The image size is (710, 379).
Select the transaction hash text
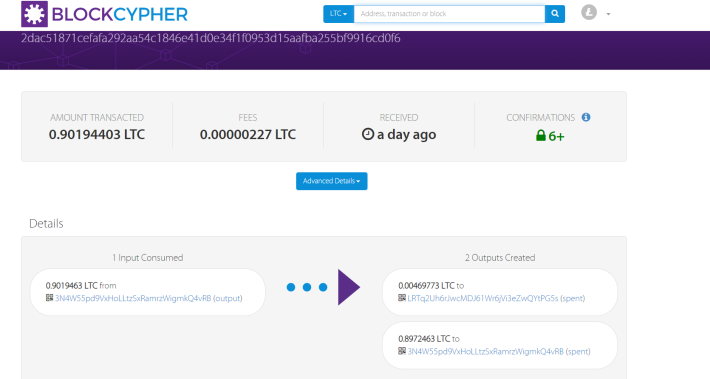[211, 38]
